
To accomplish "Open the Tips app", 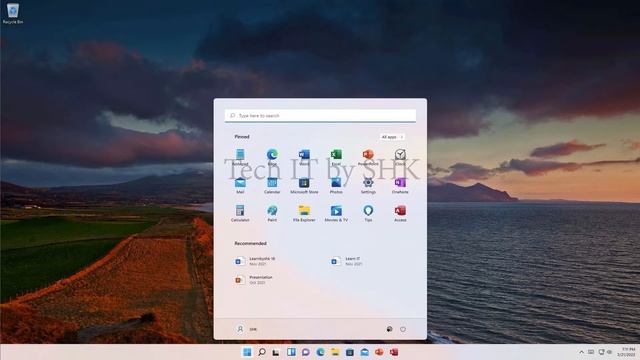I will coord(368,213).
